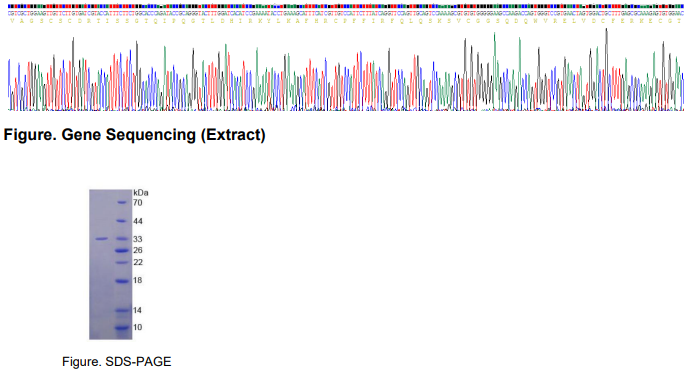
Task: Click the sample protein band near 33 kDa
Action: (102, 239)
